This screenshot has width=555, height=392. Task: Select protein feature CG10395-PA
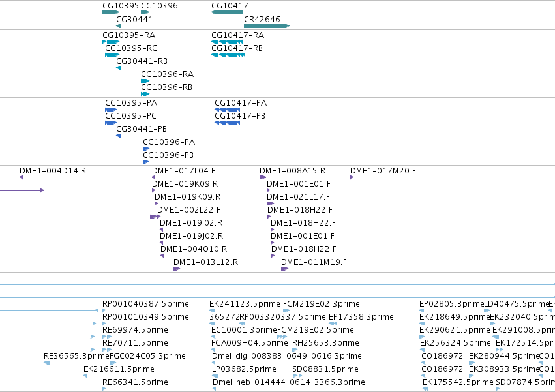pyautogui.click(x=131, y=103)
